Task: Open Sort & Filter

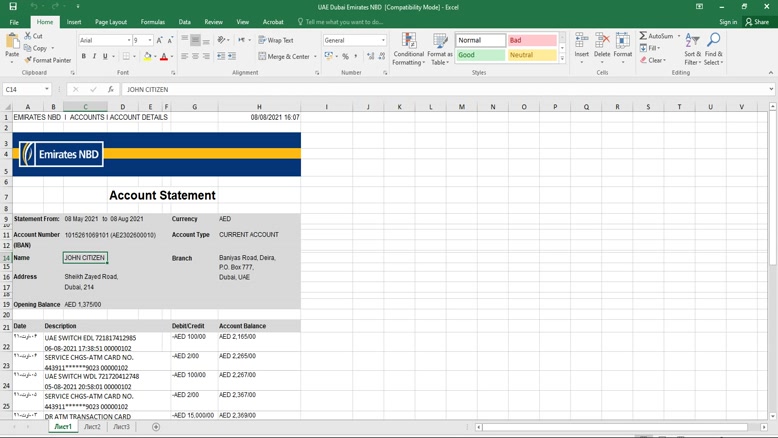Action: (x=692, y=49)
